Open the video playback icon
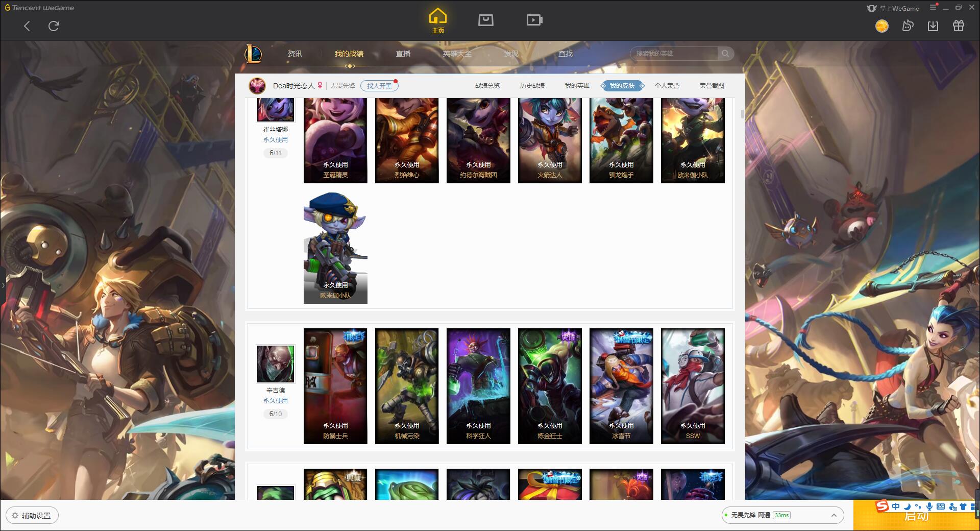Image resolution: width=980 pixels, height=531 pixels. [534, 20]
